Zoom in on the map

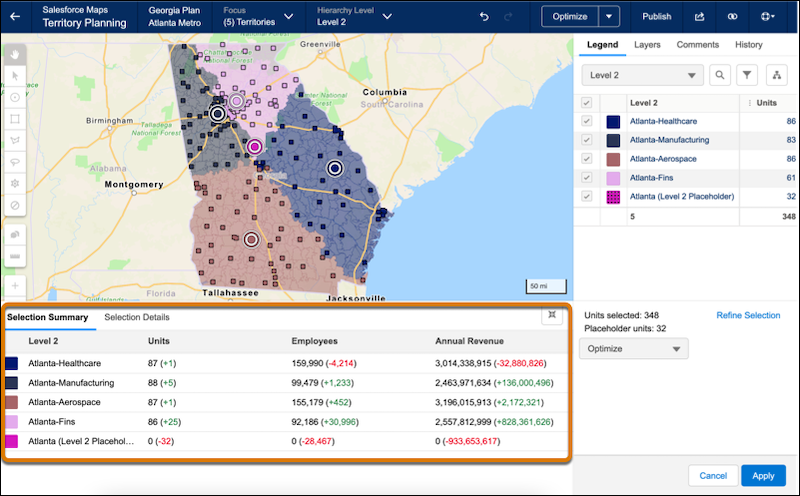tap(15, 286)
